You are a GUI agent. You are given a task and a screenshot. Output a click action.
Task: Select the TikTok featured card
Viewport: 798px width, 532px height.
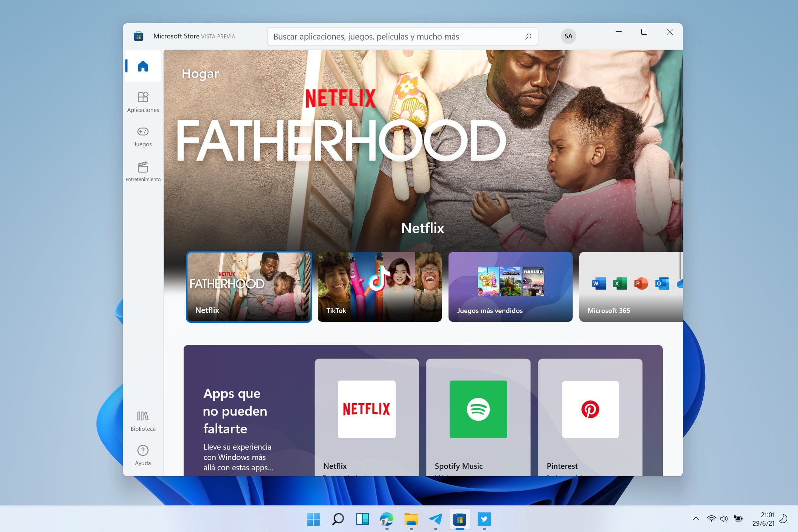pos(379,287)
